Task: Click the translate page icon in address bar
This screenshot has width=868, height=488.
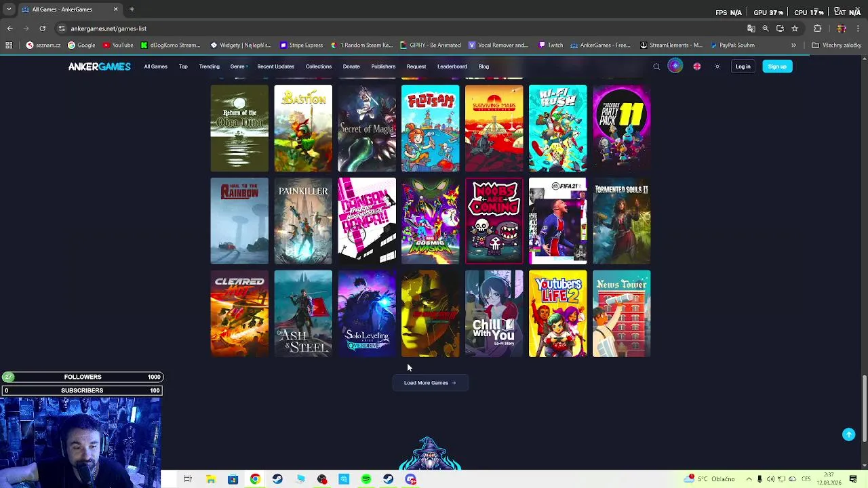Action: (751, 28)
